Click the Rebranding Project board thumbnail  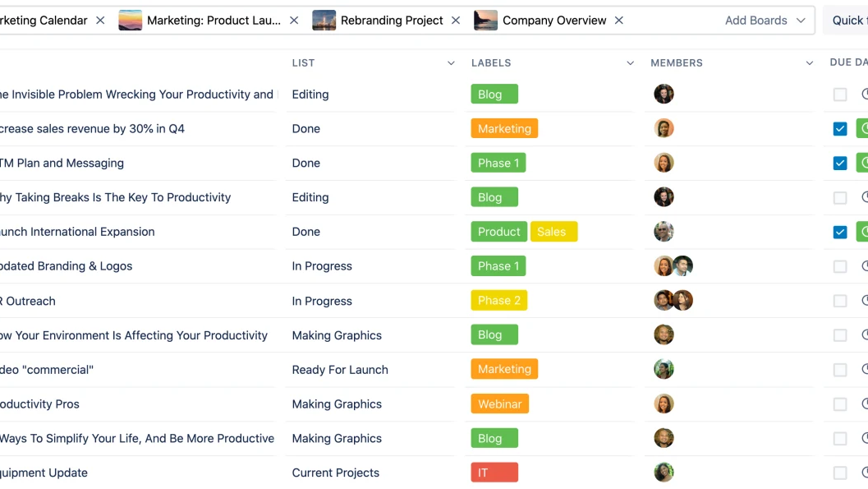tap(324, 21)
